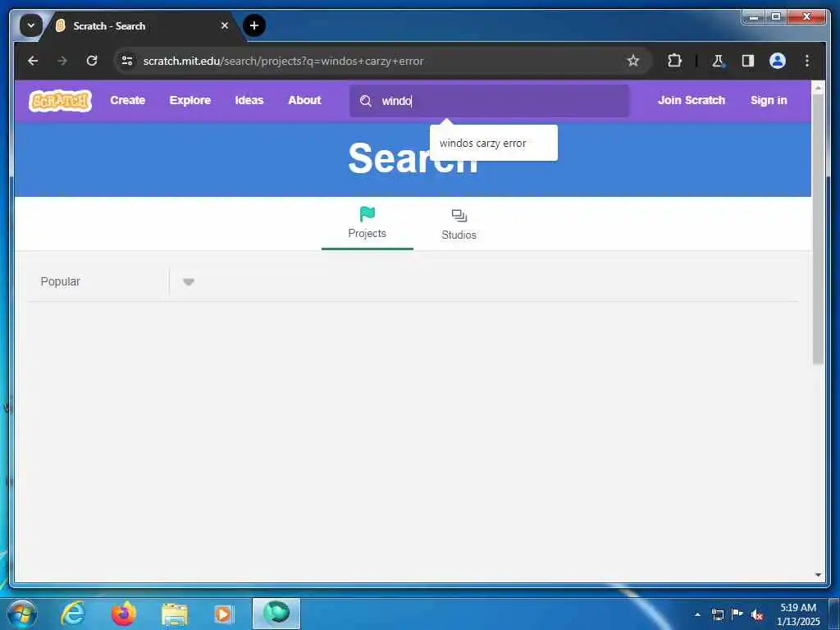
Task: Toggle the browser side panel
Action: [x=748, y=61]
